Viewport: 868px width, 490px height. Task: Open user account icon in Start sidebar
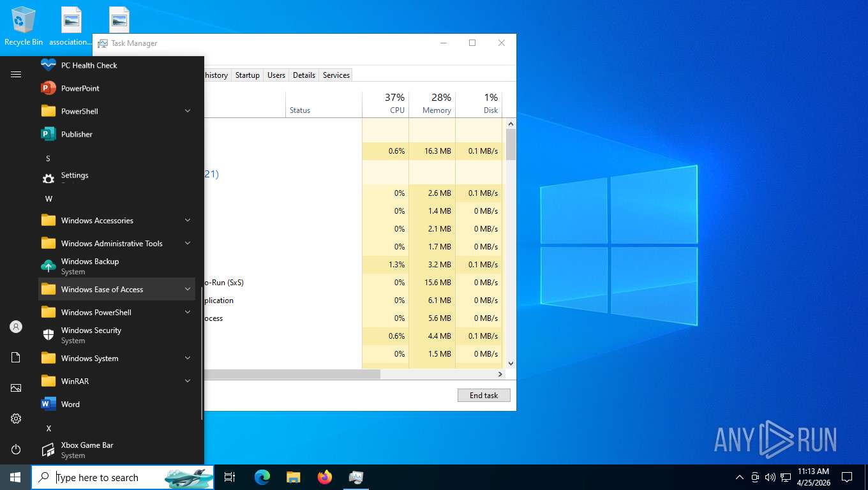coord(16,327)
